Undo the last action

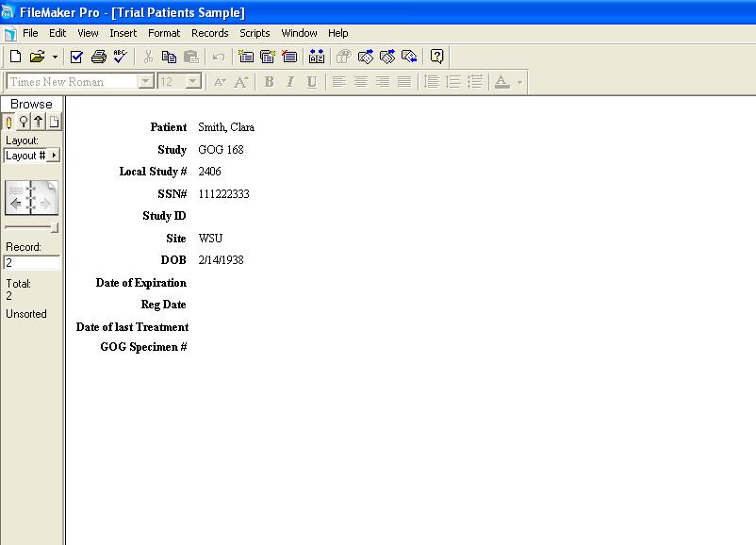coord(219,57)
